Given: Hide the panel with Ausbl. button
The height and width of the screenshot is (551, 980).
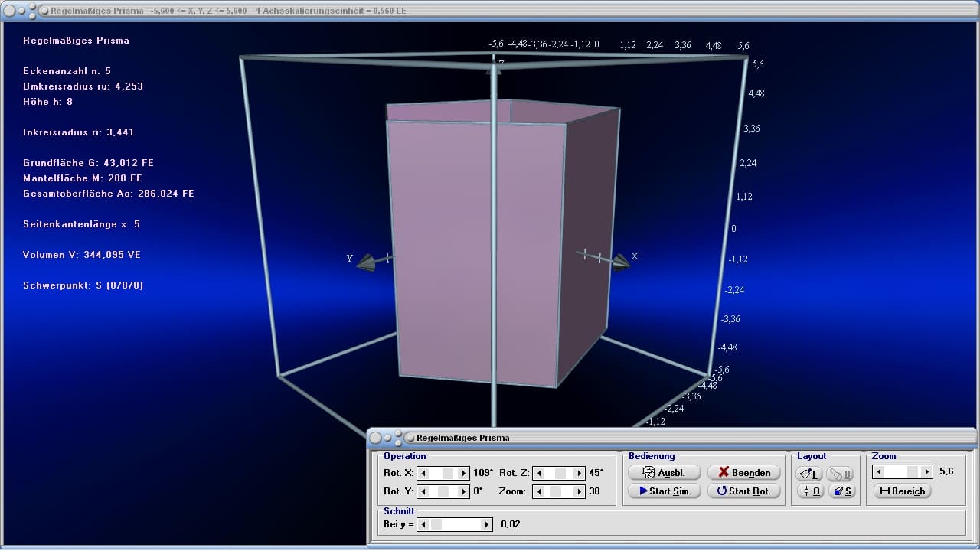Looking at the screenshot, I should coord(664,473).
